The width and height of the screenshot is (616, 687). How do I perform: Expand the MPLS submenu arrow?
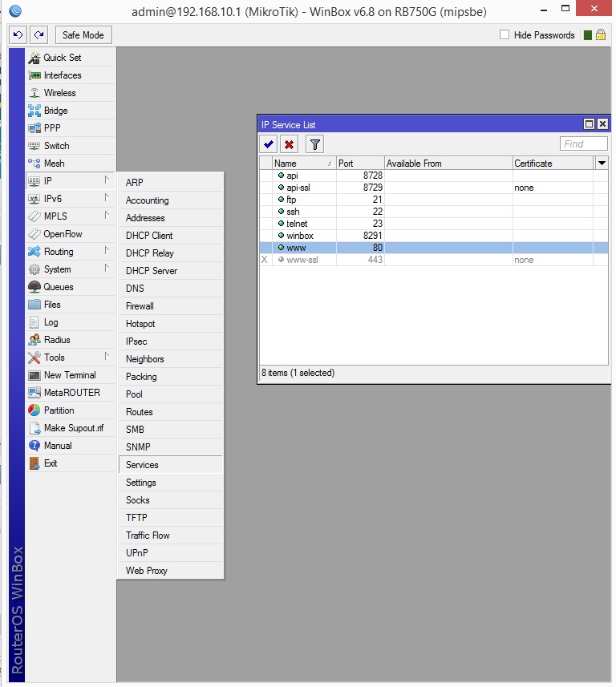click(x=107, y=215)
